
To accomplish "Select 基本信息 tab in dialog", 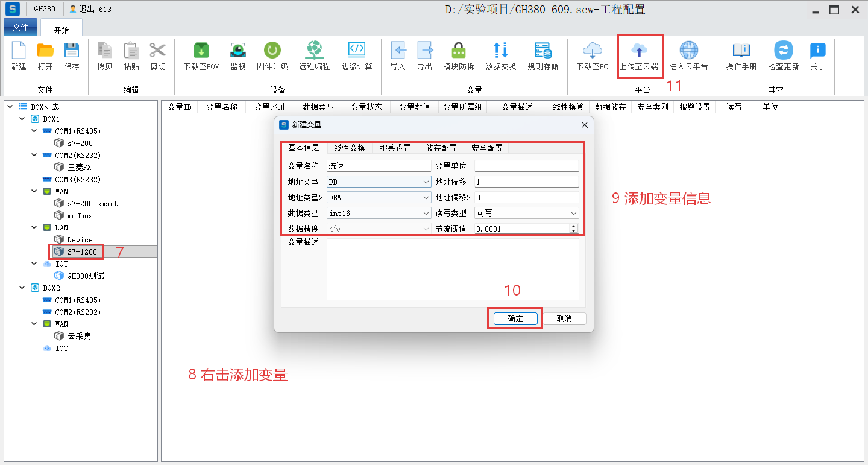I will (304, 147).
